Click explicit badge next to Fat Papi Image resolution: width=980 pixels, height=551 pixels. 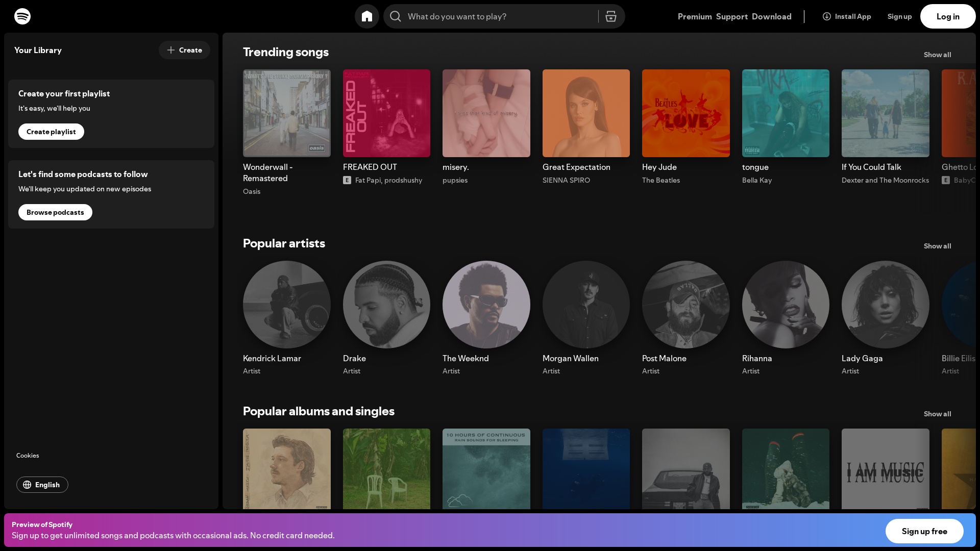[347, 180]
